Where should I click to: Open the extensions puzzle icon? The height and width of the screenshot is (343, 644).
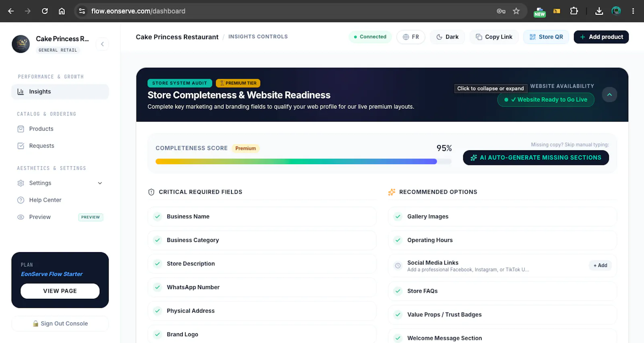click(x=574, y=11)
